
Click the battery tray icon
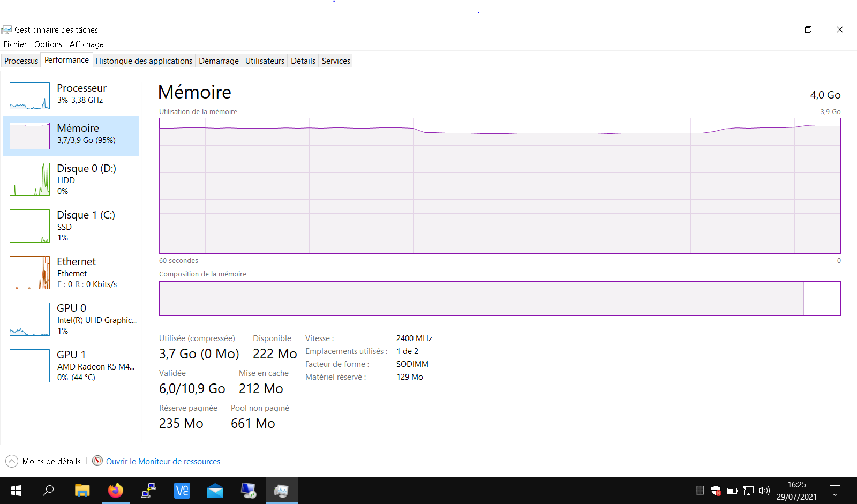(732, 491)
